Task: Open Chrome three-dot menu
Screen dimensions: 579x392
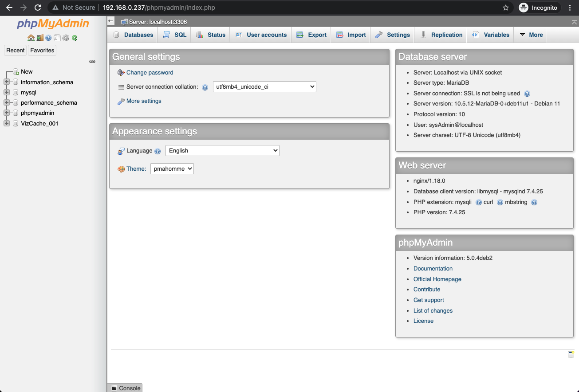Action: coord(570,8)
